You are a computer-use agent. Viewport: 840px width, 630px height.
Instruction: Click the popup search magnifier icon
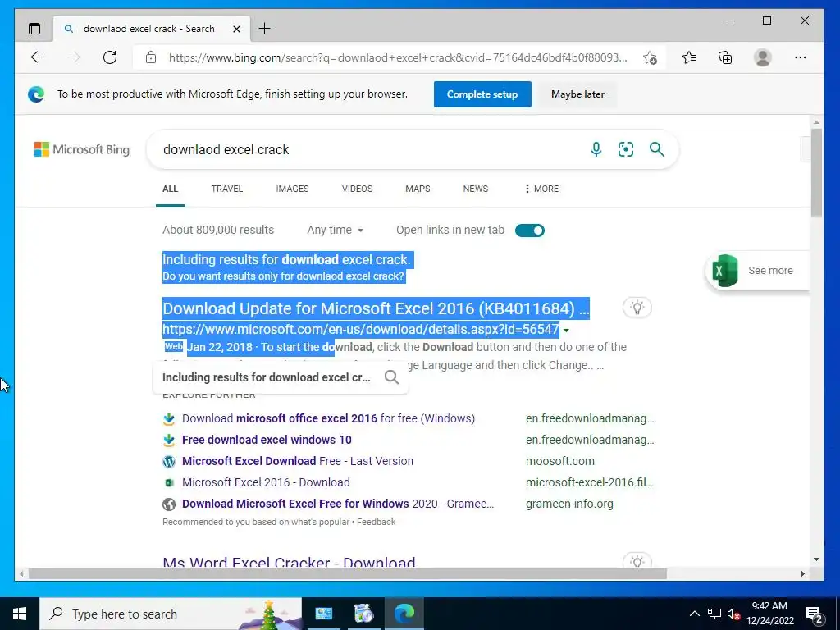(391, 377)
